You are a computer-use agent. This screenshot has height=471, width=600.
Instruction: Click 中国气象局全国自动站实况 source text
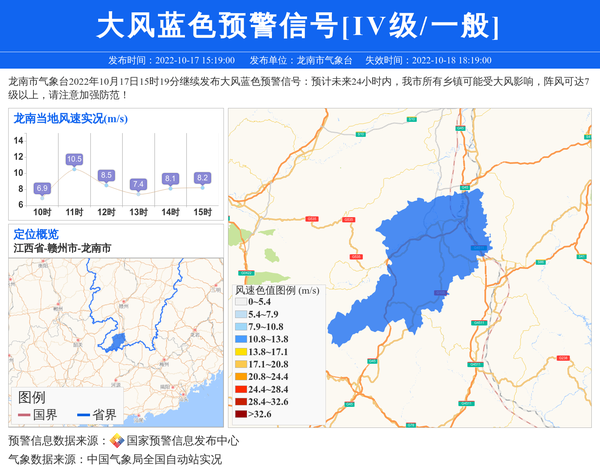[x=154, y=459]
